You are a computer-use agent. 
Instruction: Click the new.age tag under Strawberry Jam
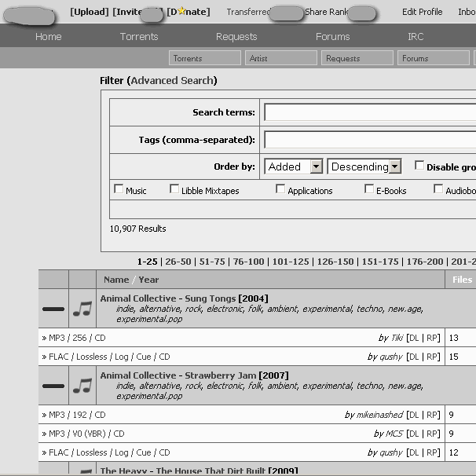405,386
